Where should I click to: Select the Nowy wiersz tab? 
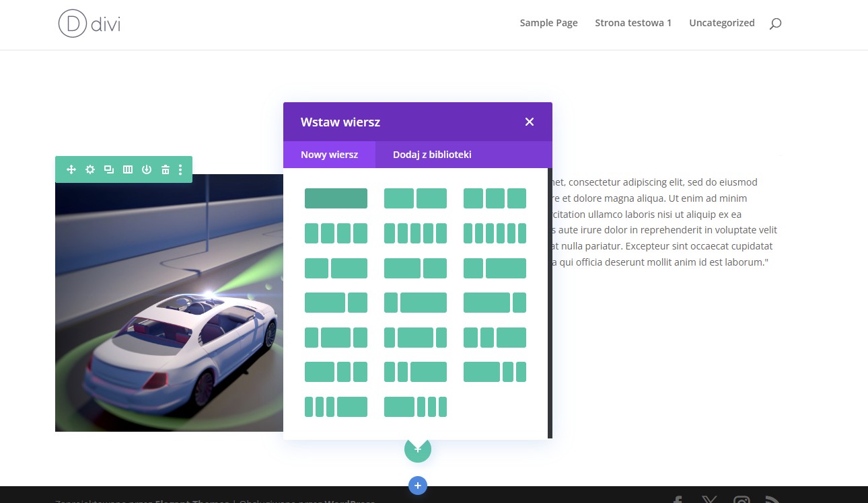click(329, 155)
